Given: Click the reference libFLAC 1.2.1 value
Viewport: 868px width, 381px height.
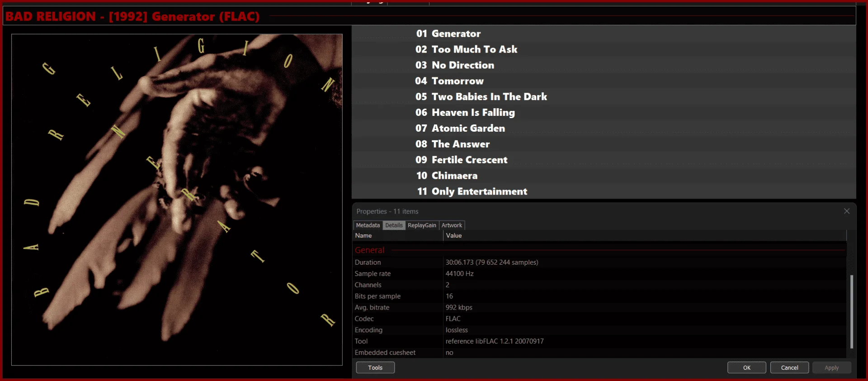Looking at the screenshot, I should coord(495,342).
